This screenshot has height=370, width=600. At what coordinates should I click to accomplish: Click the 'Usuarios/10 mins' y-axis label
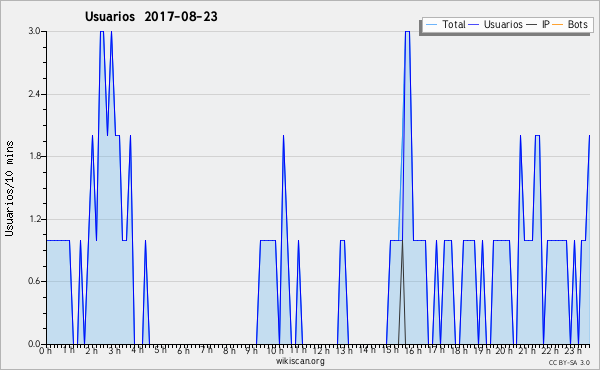click(x=9, y=189)
